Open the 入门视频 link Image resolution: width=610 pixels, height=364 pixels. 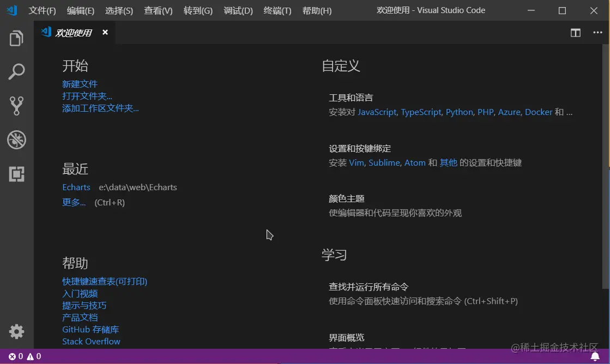click(80, 294)
